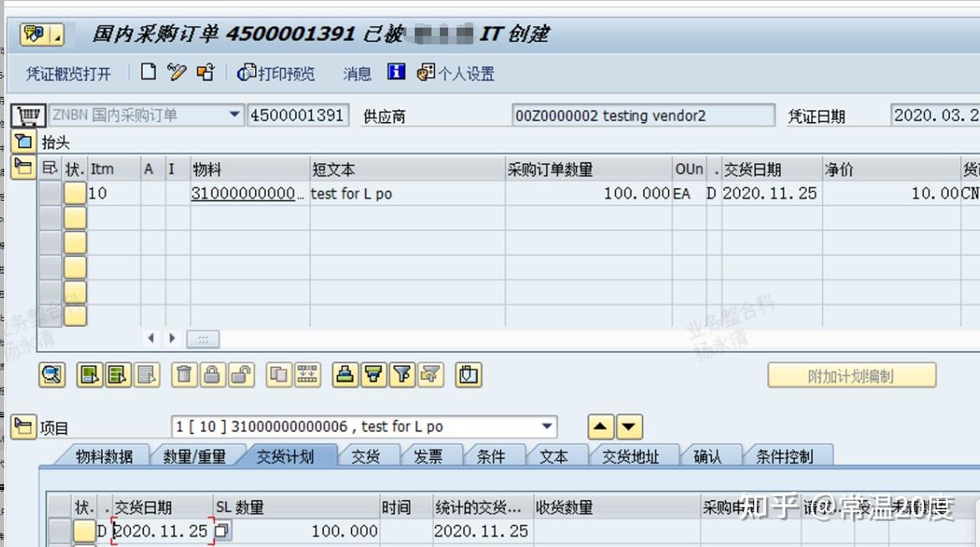Click the sort descending filter icon
Screen dimensions: 980x547
(x=373, y=375)
